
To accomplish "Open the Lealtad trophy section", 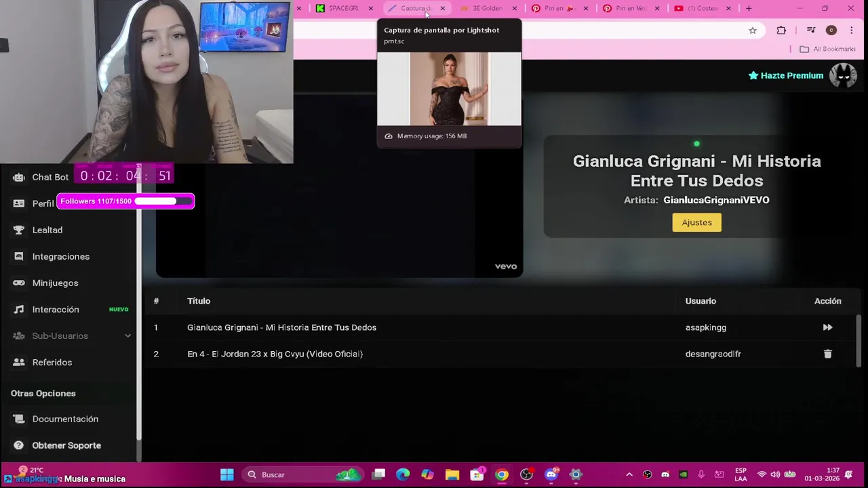I will click(38, 230).
